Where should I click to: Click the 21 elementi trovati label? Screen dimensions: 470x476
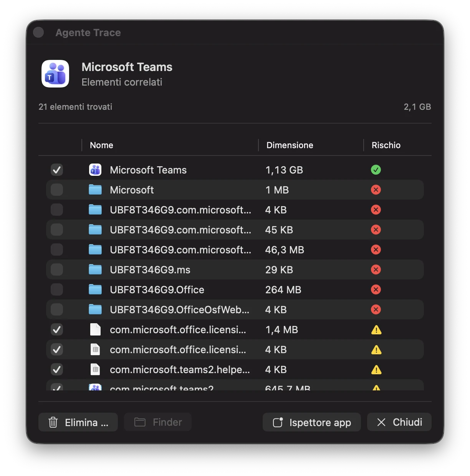click(75, 107)
